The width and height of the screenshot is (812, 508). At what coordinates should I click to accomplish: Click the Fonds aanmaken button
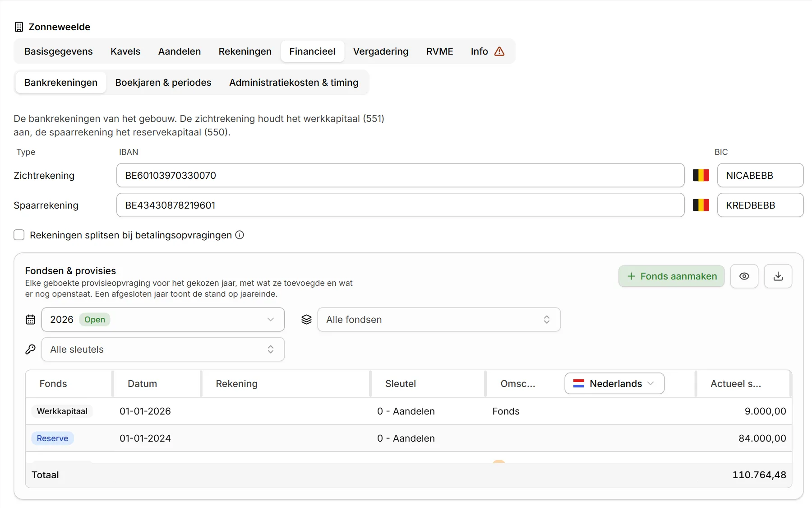(x=672, y=276)
